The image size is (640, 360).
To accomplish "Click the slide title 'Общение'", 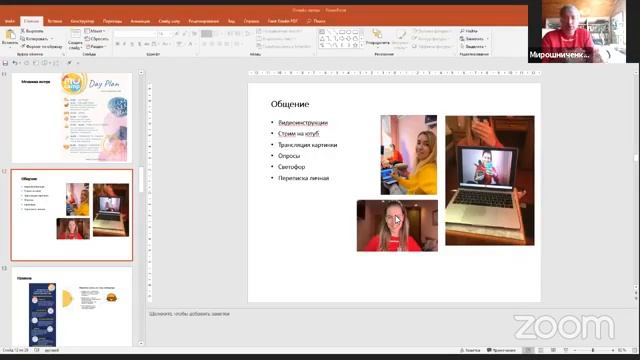I will click(290, 104).
